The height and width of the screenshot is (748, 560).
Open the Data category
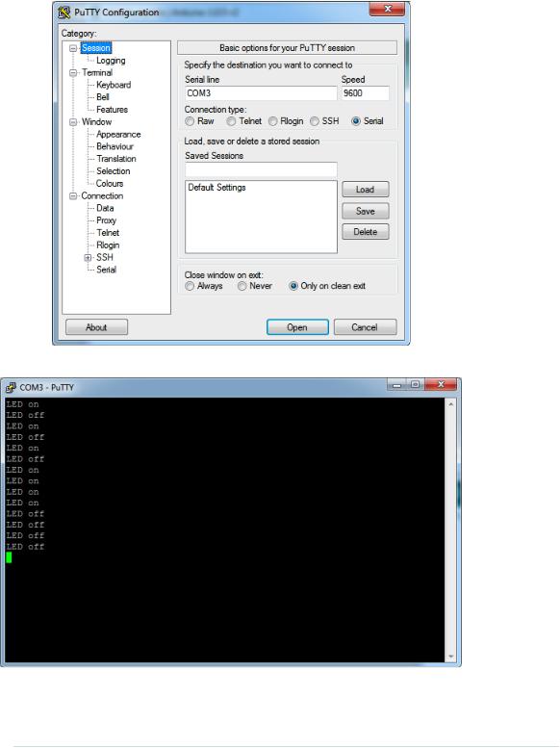(x=105, y=209)
